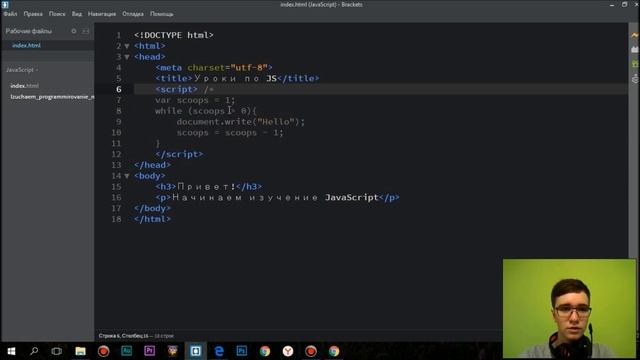Open File Explorer from taskbar

click(x=80, y=351)
